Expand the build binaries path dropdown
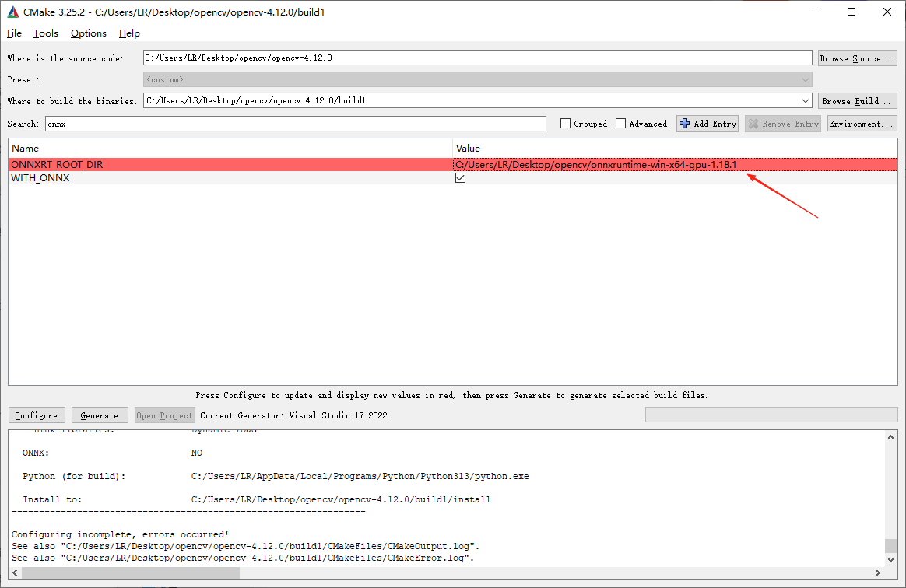Screen dimensions: 906x588 coord(806,100)
